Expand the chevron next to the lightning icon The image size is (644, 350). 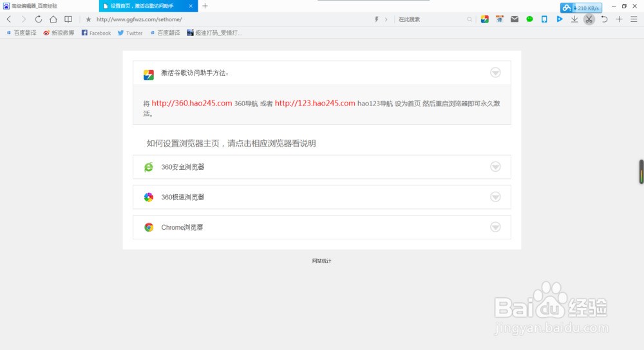386,19
